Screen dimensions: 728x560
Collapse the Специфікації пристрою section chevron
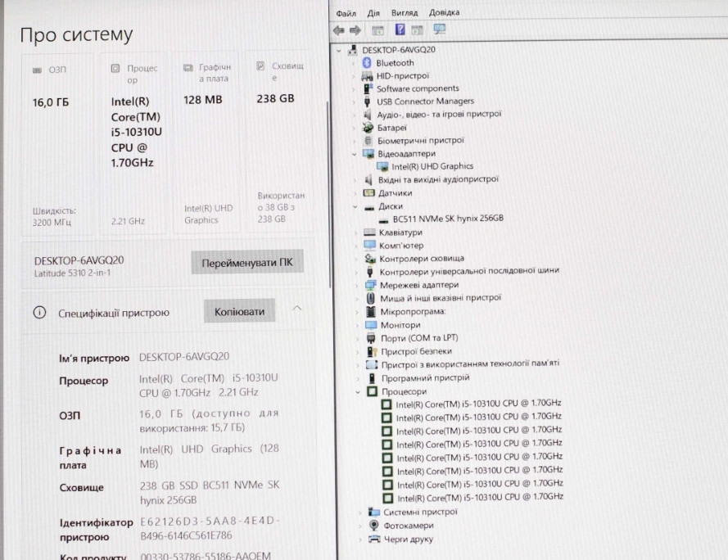point(297,309)
